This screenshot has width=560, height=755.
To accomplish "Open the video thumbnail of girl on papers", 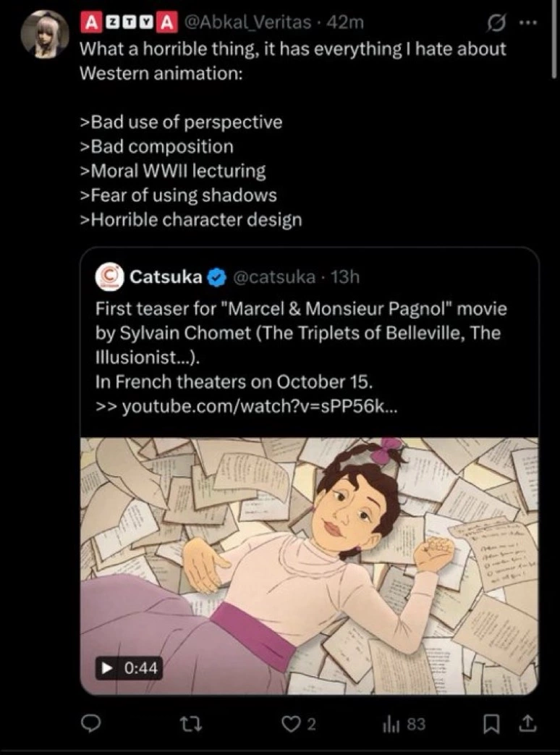I will (x=310, y=566).
